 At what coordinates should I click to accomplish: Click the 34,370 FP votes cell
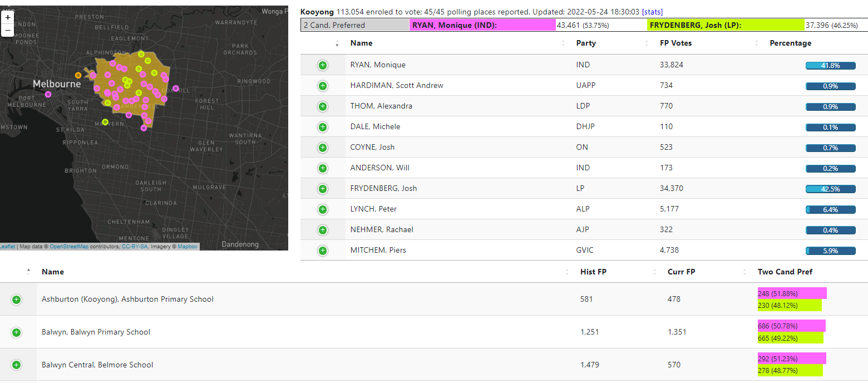click(x=672, y=189)
